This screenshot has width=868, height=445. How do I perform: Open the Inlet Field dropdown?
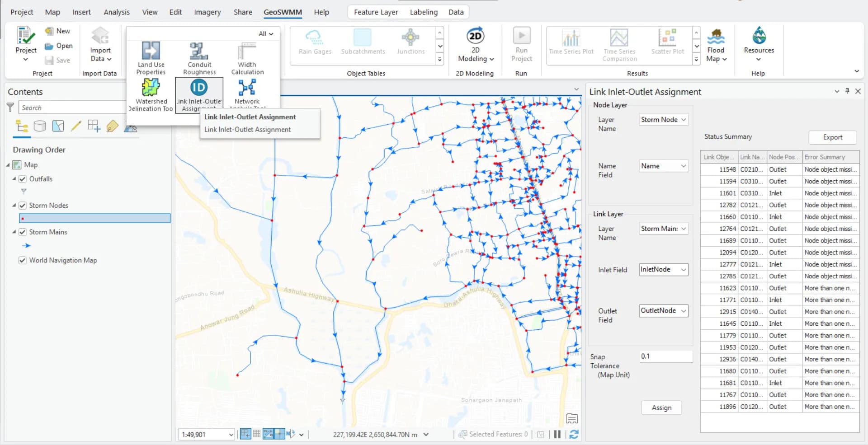(x=663, y=270)
